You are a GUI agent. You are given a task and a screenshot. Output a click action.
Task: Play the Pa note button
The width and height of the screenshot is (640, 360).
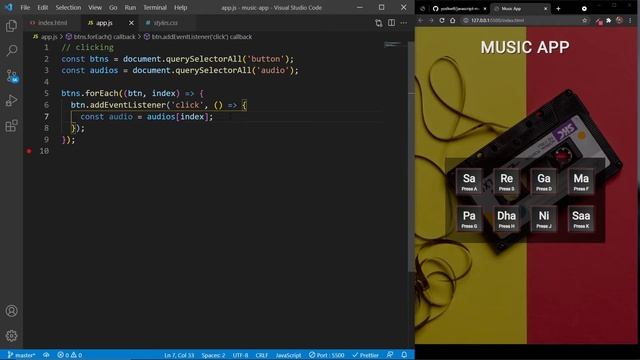click(x=469, y=218)
